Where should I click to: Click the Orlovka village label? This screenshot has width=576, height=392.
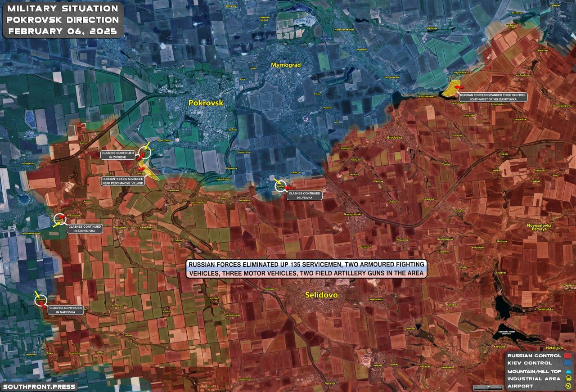point(393,201)
